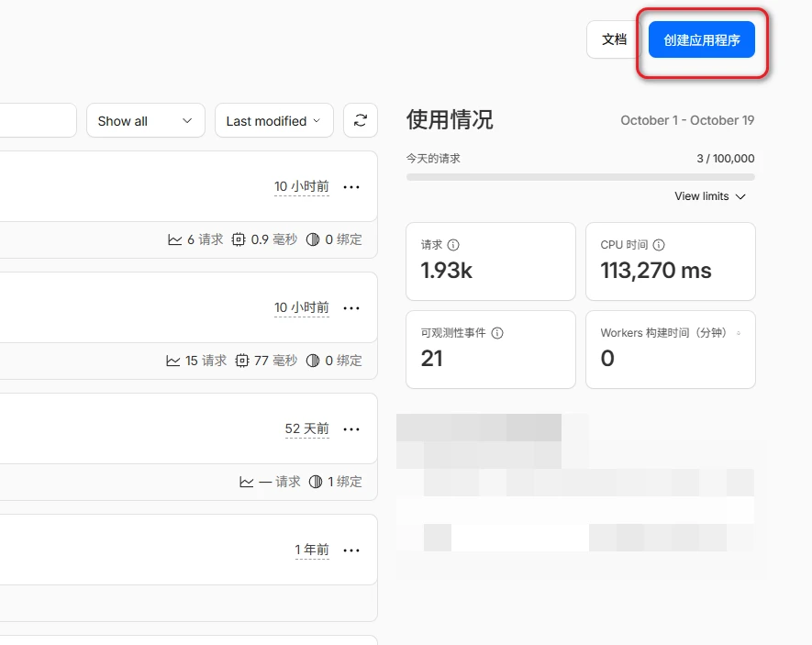Click the 今天的请求 usage progress bar
Screen dimensions: 812x645
point(580,177)
